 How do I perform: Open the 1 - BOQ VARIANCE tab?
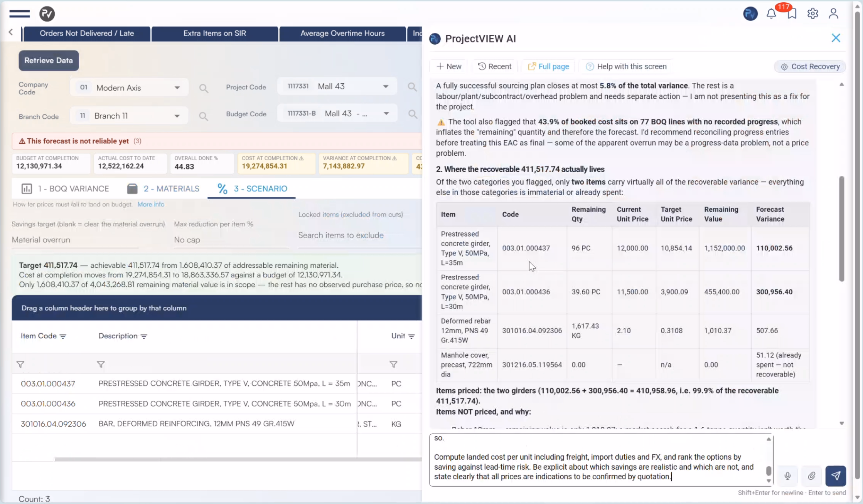(65, 188)
